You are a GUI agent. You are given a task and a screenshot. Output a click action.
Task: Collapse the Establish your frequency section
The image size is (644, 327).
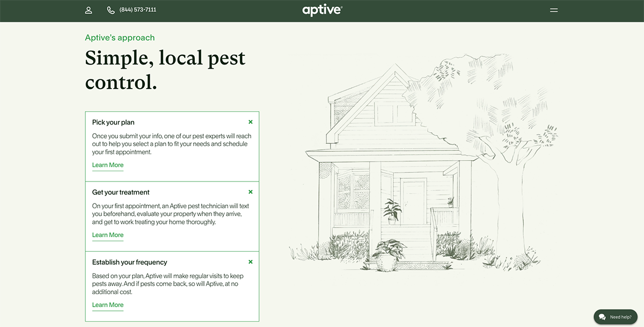click(251, 261)
